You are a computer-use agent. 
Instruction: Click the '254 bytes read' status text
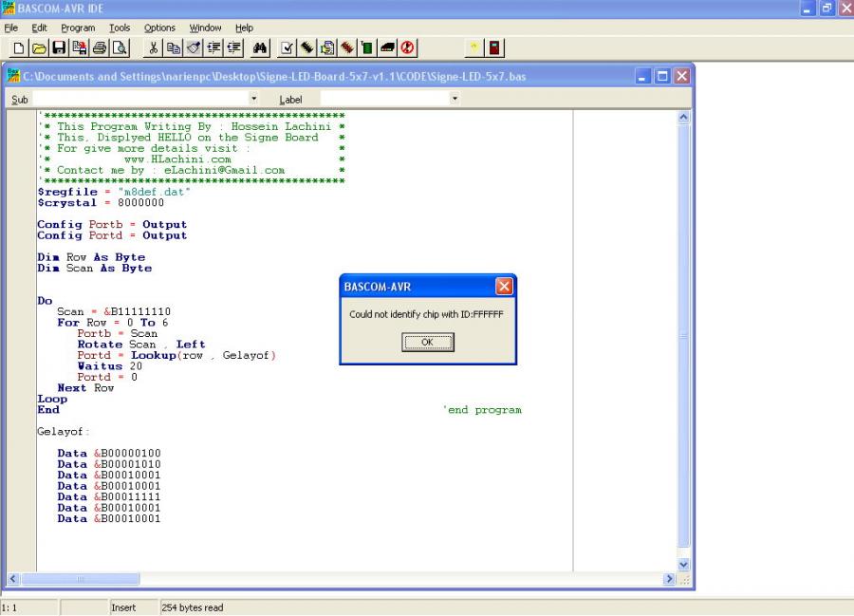click(193, 607)
